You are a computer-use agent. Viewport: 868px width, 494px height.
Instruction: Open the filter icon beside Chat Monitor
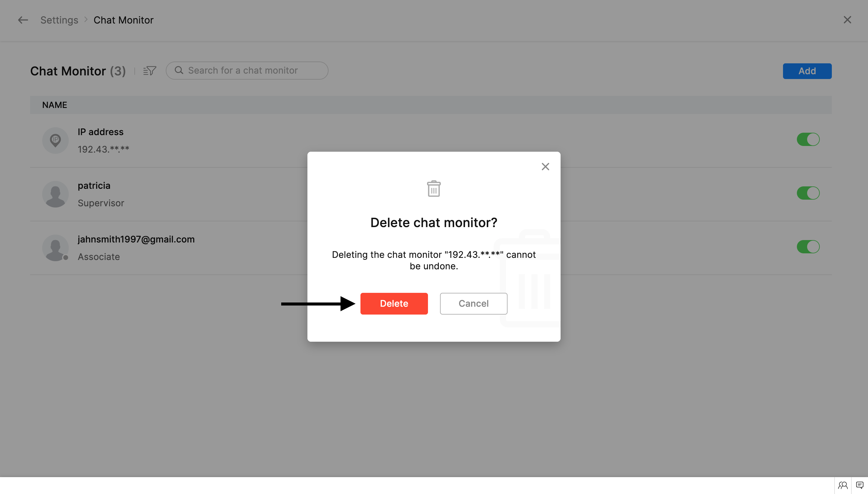pos(149,71)
